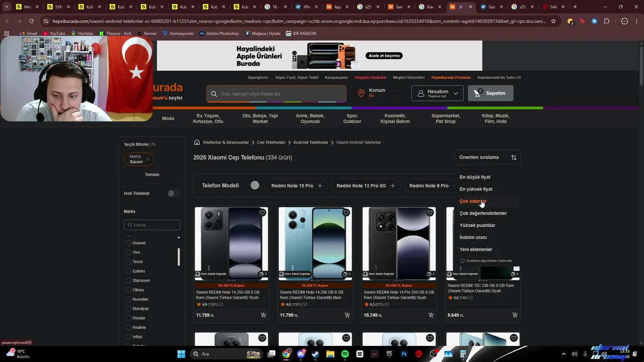Toggle the Hızlı Teslimat switch
The image size is (644, 362).
(173, 194)
